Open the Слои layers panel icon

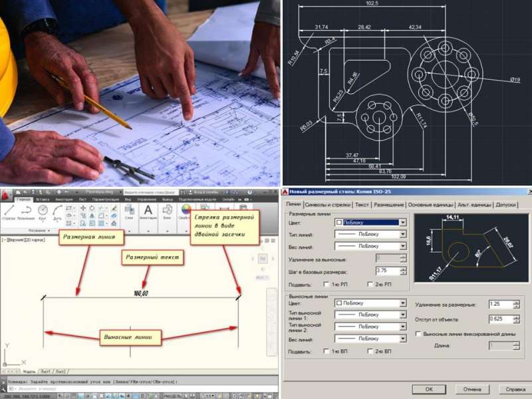pos(129,210)
